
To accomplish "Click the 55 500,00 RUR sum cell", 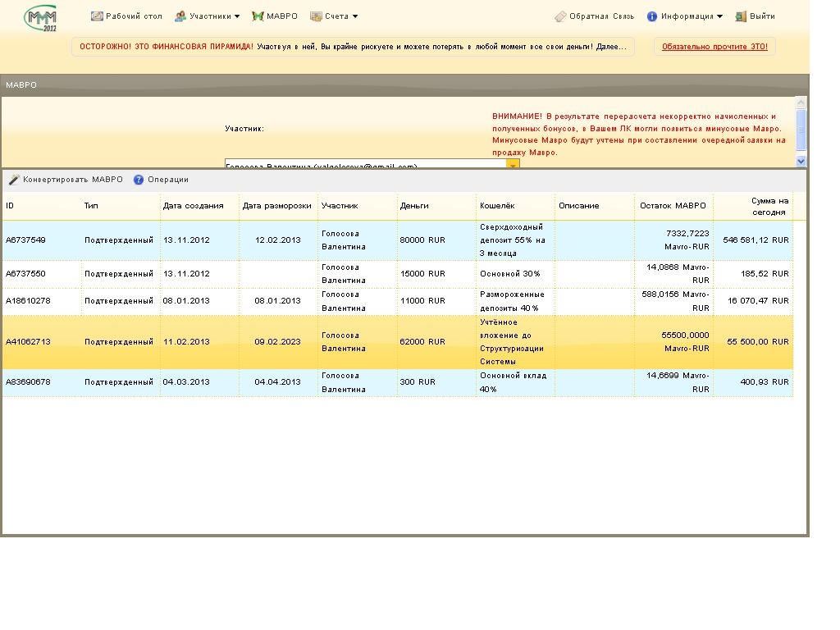I will 753,342.
